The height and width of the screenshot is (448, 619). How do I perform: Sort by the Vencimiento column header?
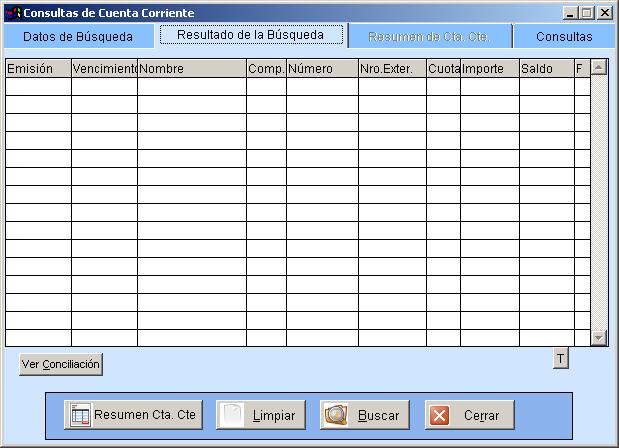104,69
